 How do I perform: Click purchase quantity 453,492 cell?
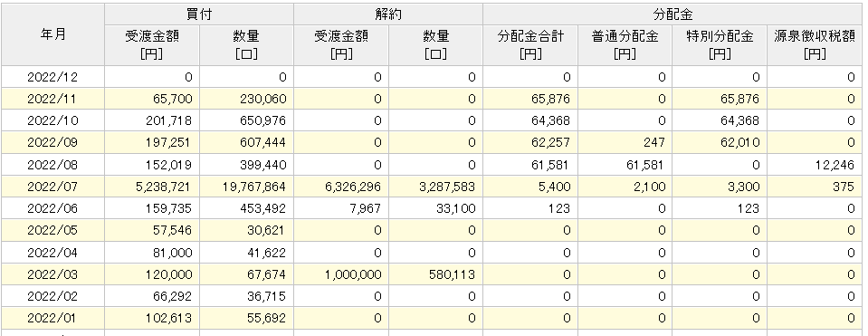(x=246, y=208)
